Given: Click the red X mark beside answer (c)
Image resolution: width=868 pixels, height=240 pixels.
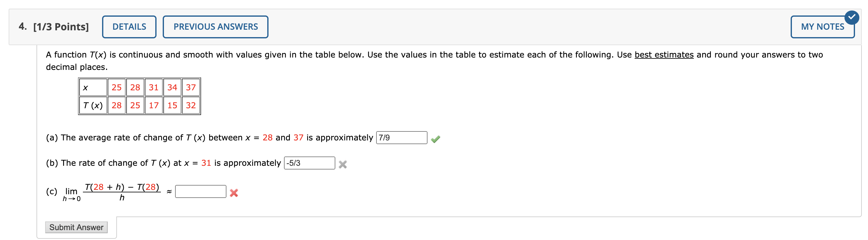Looking at the screenshot, I should pos(234,193).
